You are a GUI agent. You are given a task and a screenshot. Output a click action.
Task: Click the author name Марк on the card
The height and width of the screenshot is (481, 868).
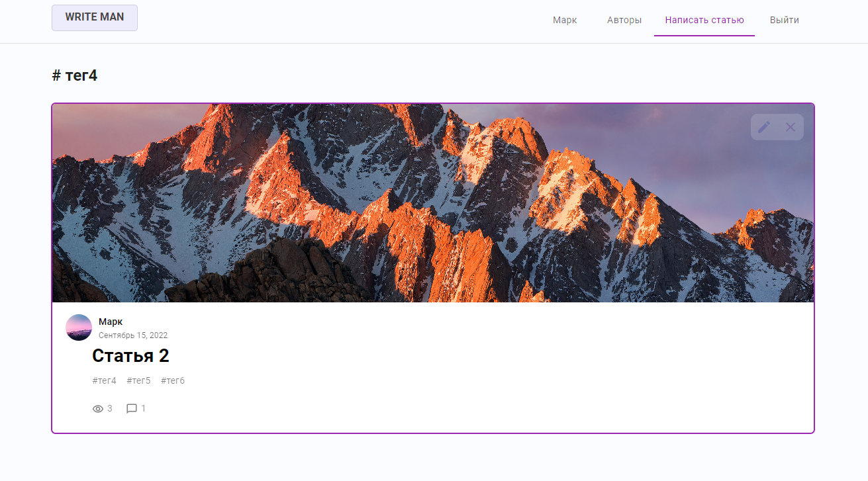pos(111,322)
